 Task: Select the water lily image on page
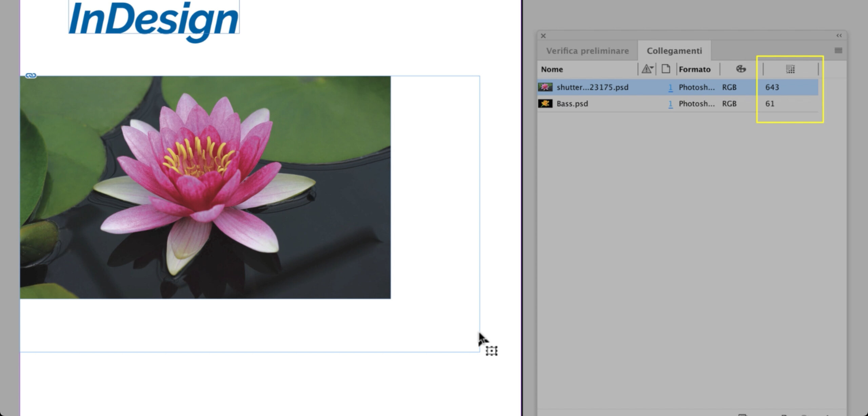pos(205,187)
